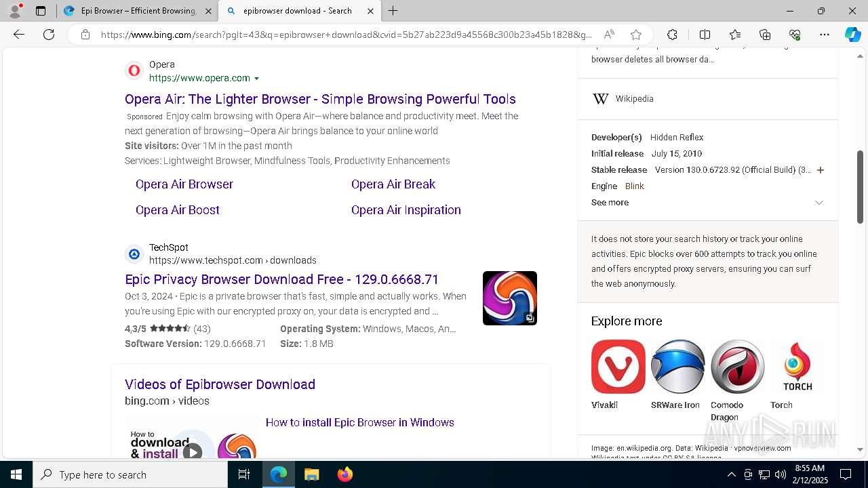The image size is (868, 488).
Task: Open the clock showing 8:55 AM
Action: pyautogui.click(x=810, y=474)
